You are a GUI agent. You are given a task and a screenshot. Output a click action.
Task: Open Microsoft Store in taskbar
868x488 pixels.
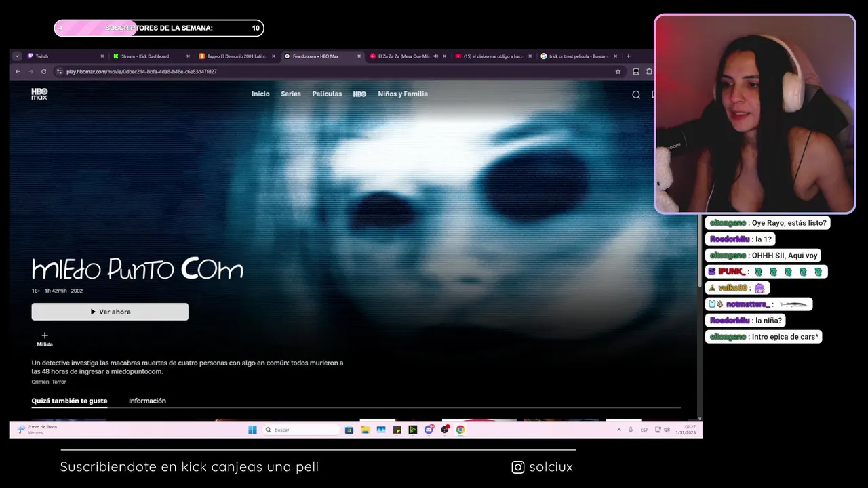[349, 430]
